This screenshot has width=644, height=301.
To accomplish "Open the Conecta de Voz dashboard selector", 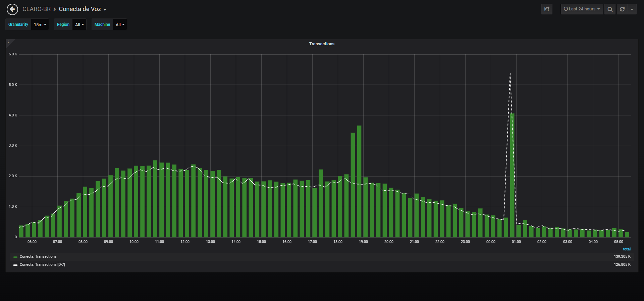I will 83,9.
